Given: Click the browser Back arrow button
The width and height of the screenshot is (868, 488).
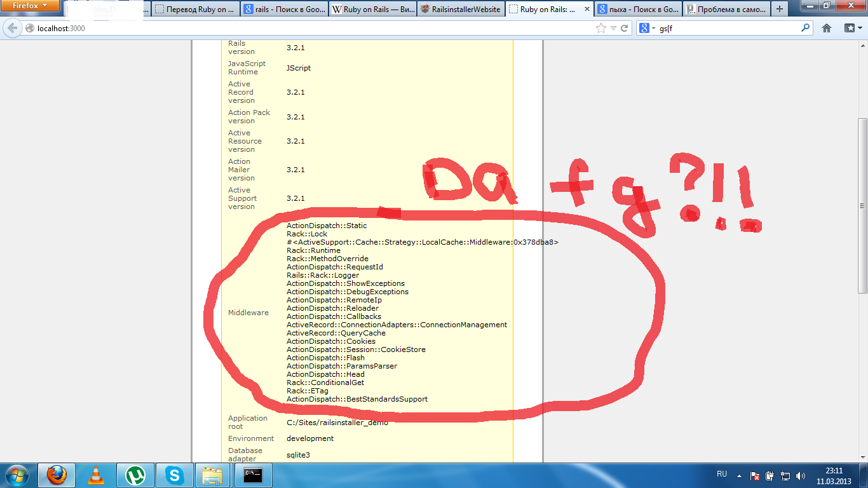Looking at the screenshot, I should point(13,29).
